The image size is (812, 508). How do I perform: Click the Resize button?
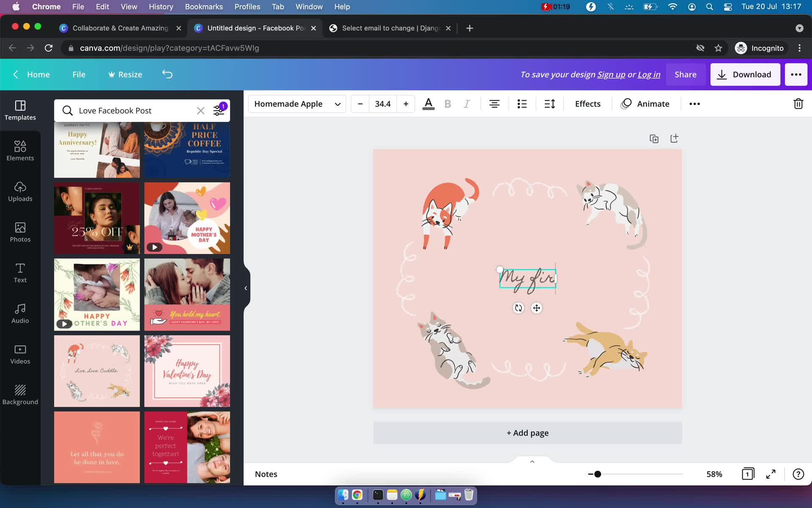(x=125, y=75)
